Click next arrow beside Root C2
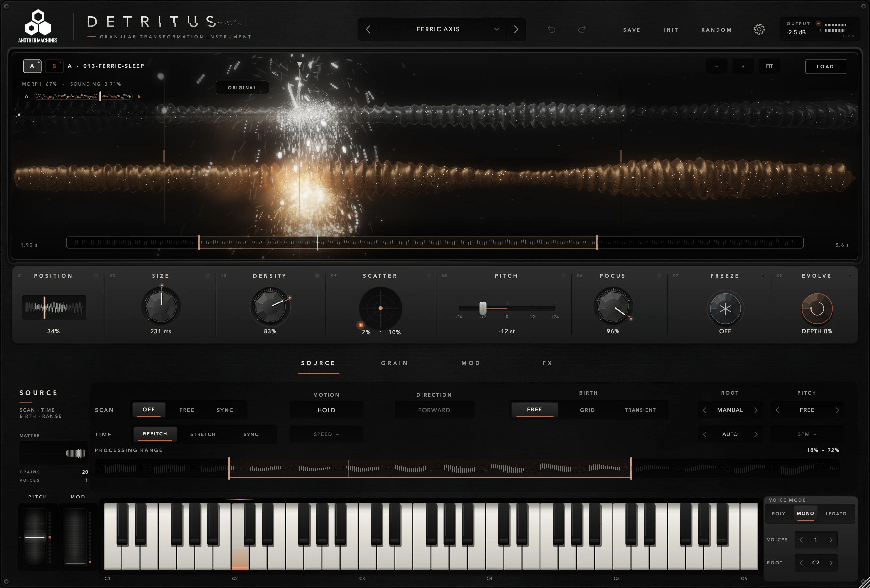The image size is (870, 588). [x=831, y=563]
